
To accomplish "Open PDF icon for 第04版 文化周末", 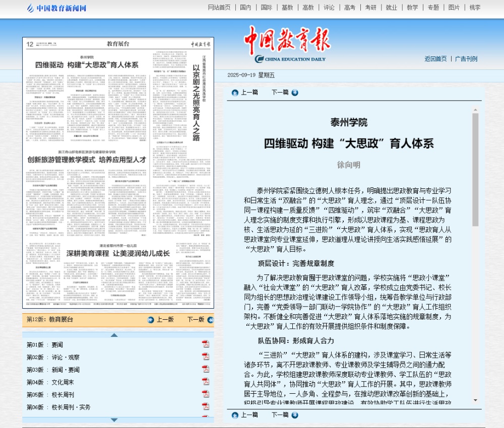I will 206,382.
